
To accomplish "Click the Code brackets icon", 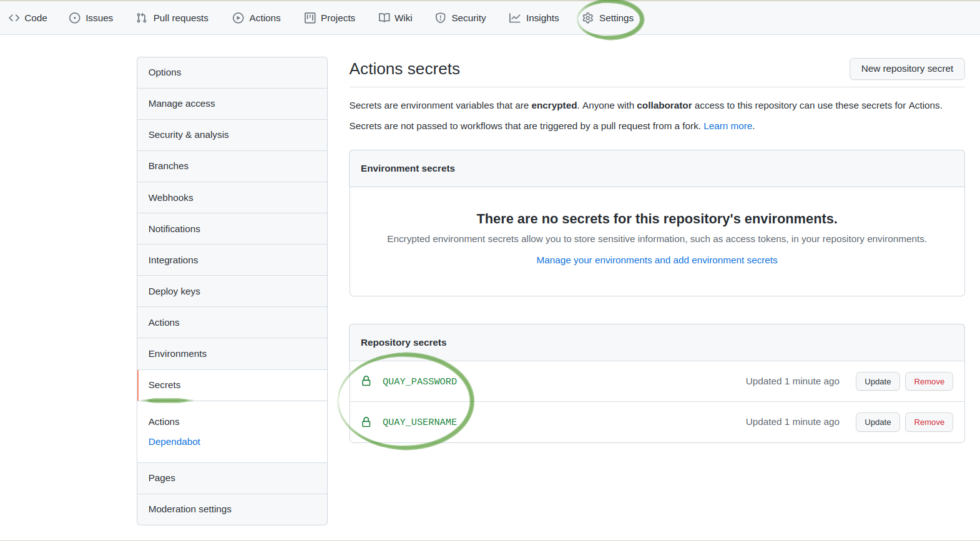I will pos(14,18).
